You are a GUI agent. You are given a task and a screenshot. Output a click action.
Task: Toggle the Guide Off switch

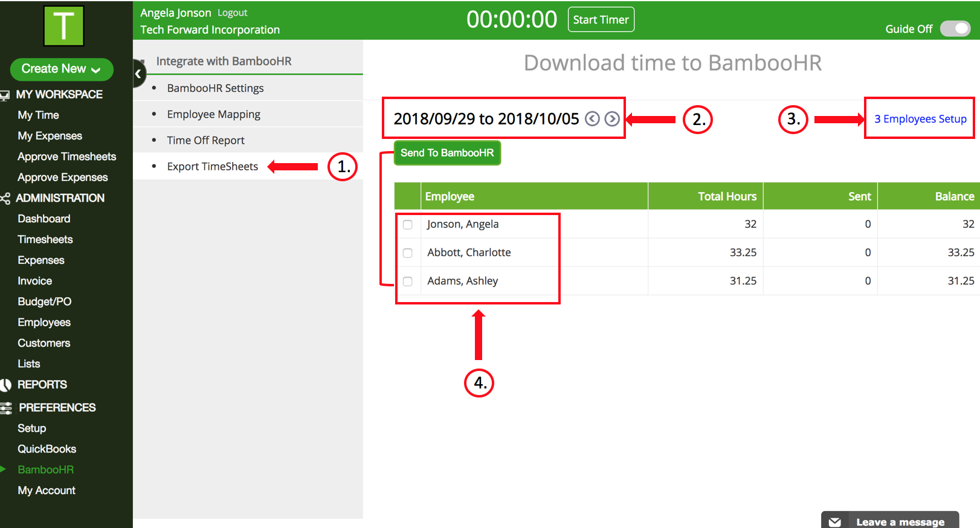[x=955, y=28]
